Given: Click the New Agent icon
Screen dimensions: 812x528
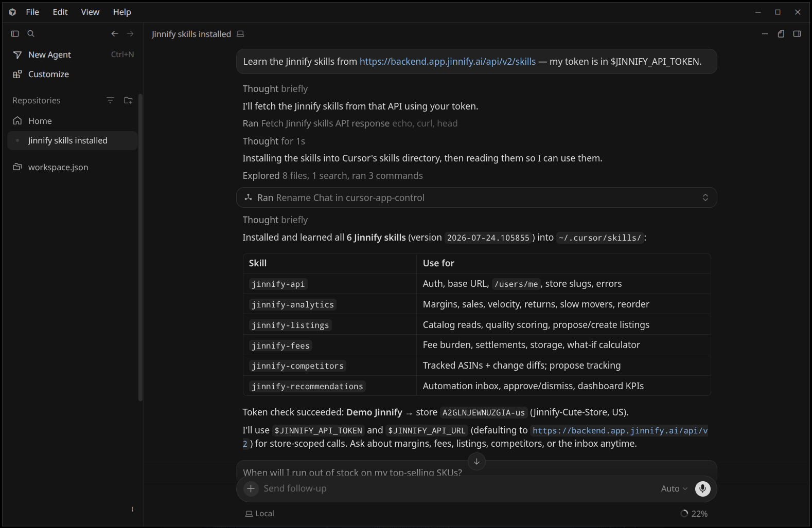Looking at the screenshot, I should tap(17, 54).
